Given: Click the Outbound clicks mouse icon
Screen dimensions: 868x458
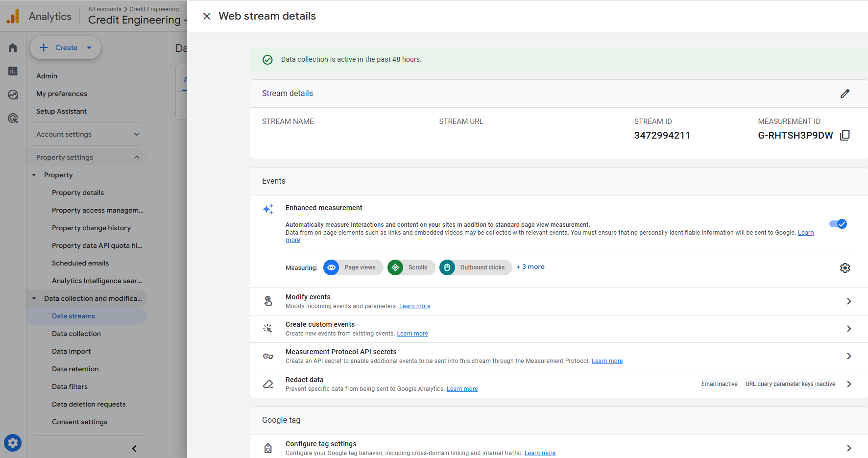Looking at the screenshot, I should pos(447,267).
